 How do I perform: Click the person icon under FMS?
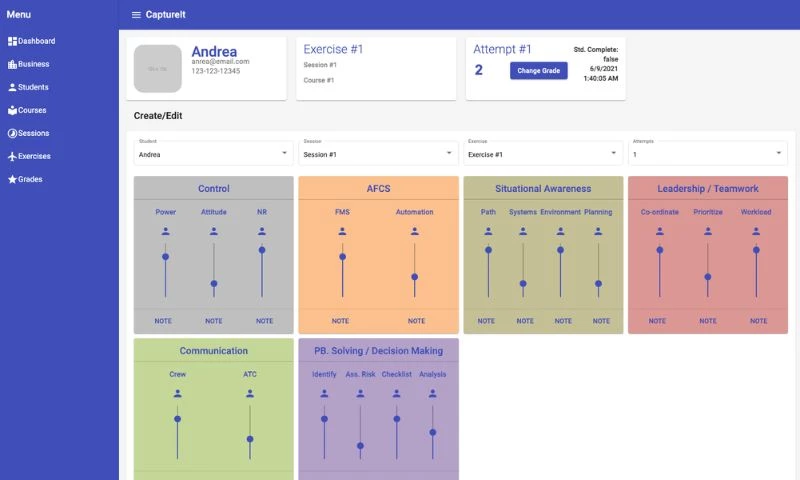click(342, 231)
